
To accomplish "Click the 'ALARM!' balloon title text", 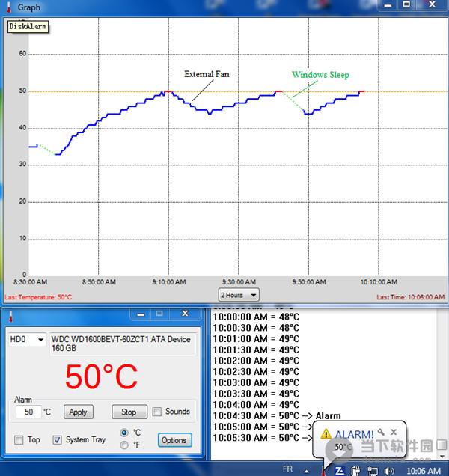I will 354,434.
